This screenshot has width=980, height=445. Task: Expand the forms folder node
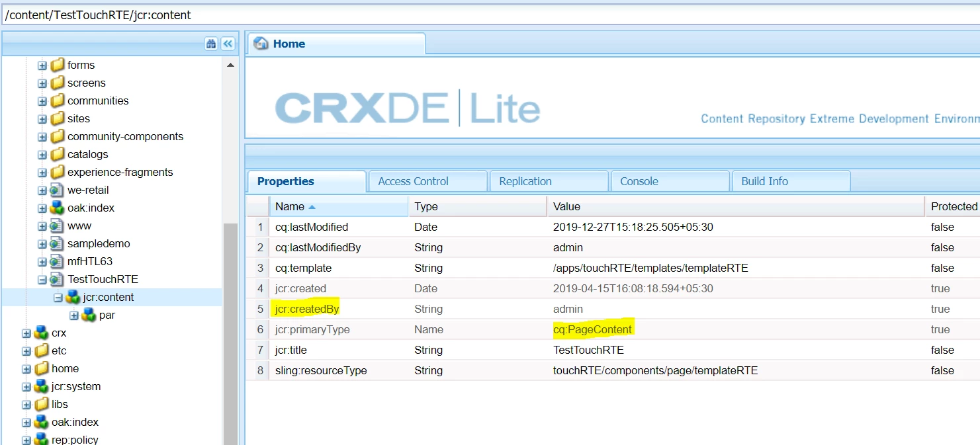coord(42,65)
